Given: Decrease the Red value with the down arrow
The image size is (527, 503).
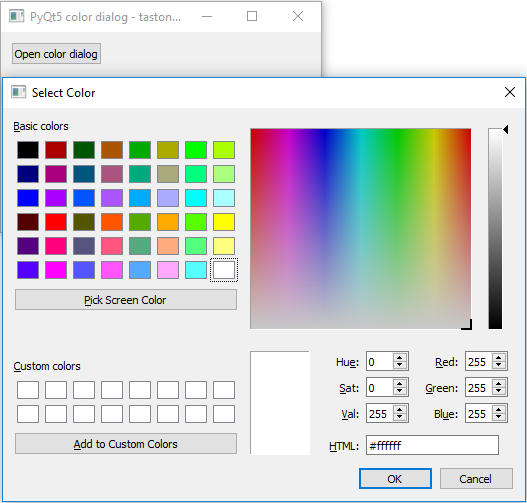Looking at the screenshot, I should coord(498,365).
